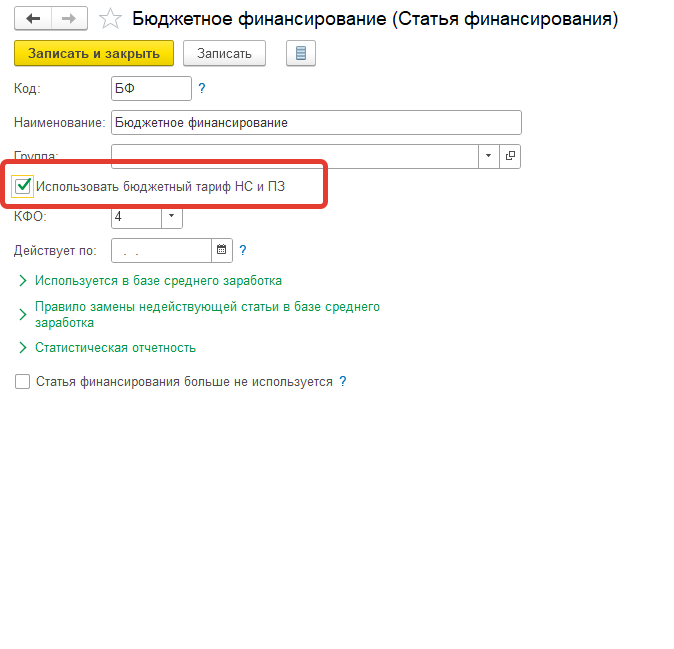Click help question mark next to Код

pos(201,89)
